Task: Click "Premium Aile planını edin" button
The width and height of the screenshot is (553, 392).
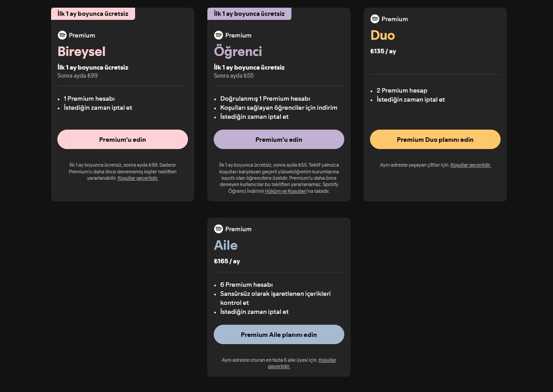Action: (279, 335)
